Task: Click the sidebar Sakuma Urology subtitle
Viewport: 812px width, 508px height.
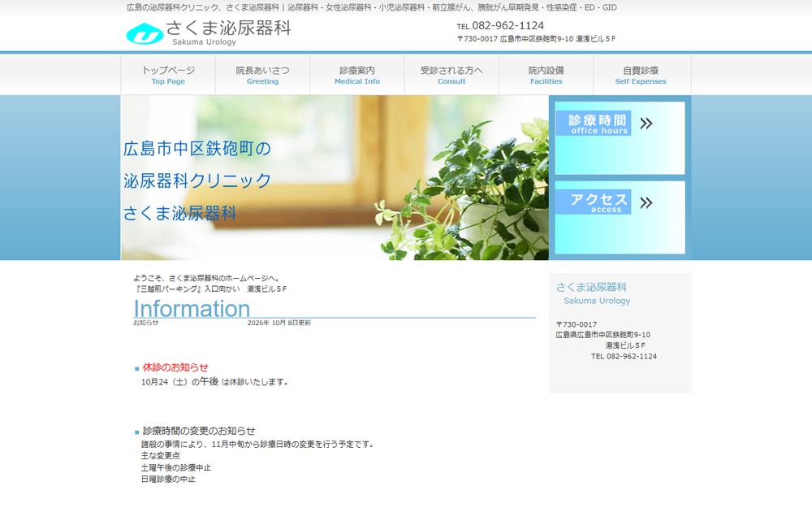Action: (597, 301)
